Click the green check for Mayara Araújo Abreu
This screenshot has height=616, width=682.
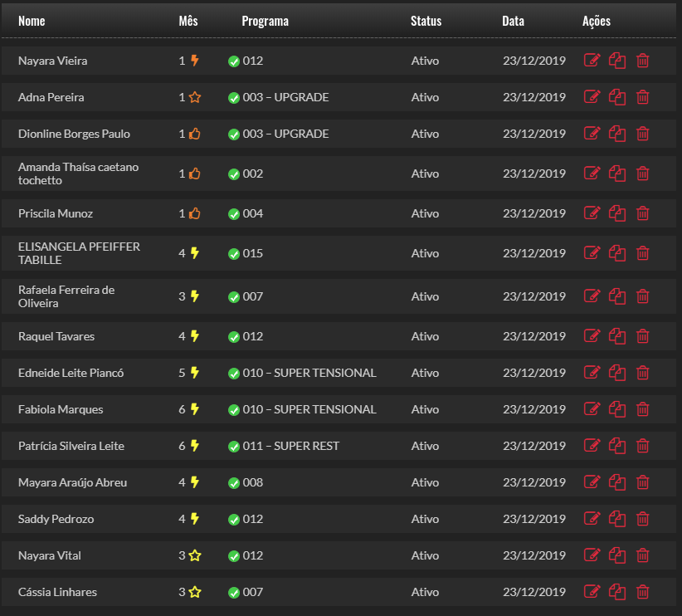point(234,482)
